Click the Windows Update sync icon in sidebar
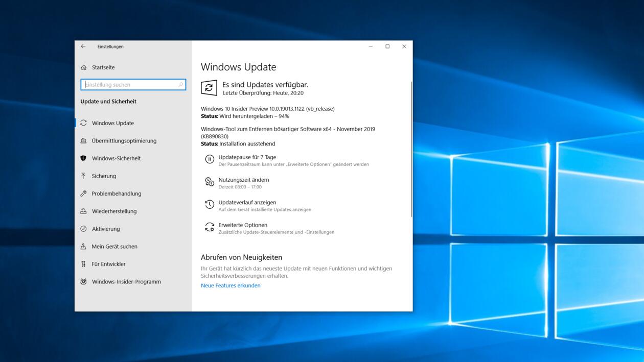Screen dimensions: 644x362 [84, 123]
